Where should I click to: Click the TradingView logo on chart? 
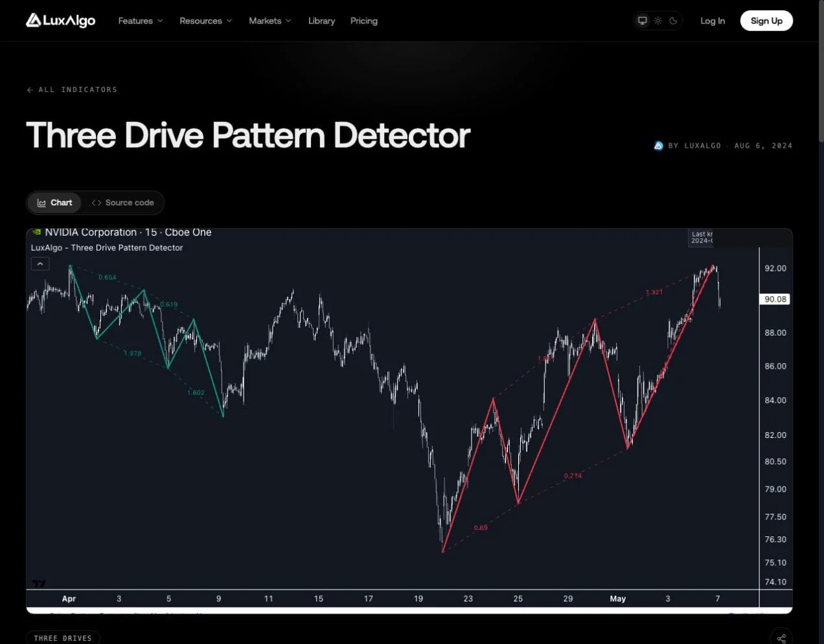pyautogui.click(x=39, y=583)
